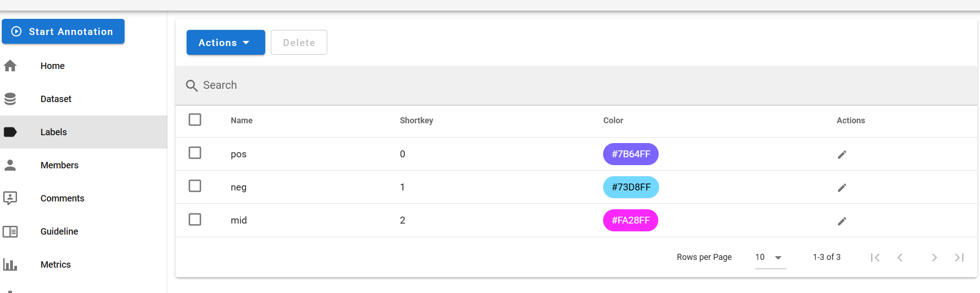Click the edit pencil for mid label
980x293 pixels.
[842, 221]
